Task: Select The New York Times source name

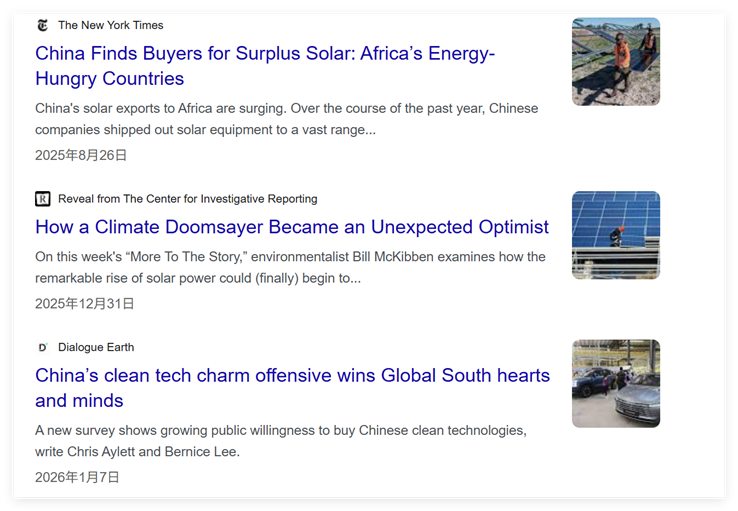Action: click(x=111, y=25)
